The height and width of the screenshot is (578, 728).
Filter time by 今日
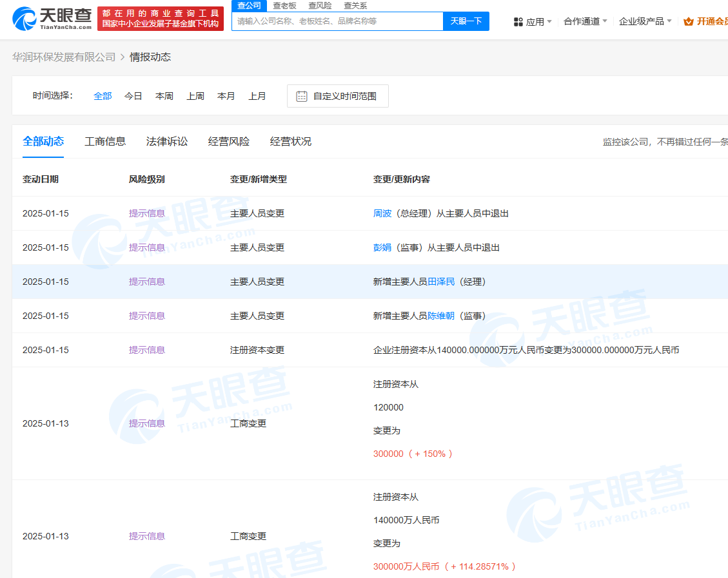pos(133,96)
